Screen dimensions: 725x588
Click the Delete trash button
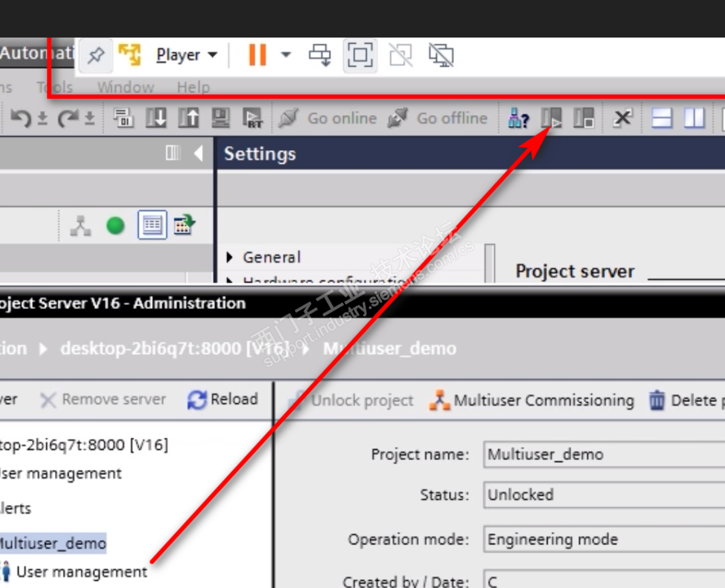pos(686,400)
